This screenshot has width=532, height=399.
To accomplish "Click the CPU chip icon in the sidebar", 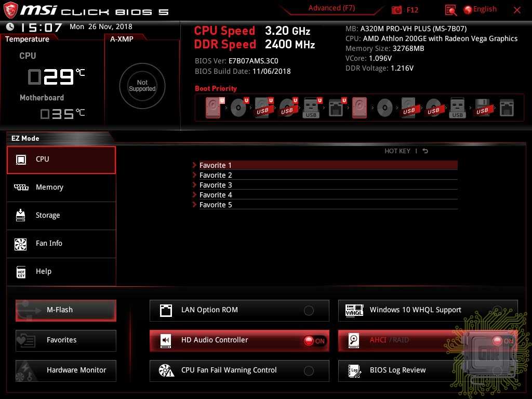I will pyautogui.click(x=21, y=159).
